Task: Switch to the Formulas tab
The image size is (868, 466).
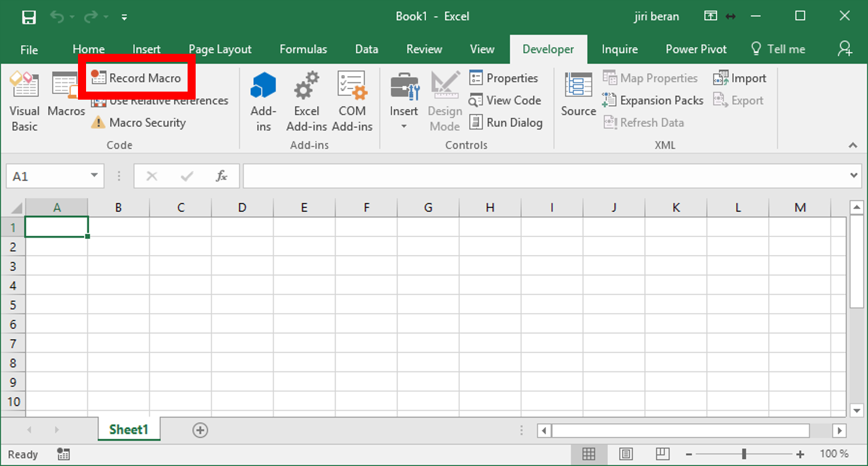Action: (x=303, y=50)
